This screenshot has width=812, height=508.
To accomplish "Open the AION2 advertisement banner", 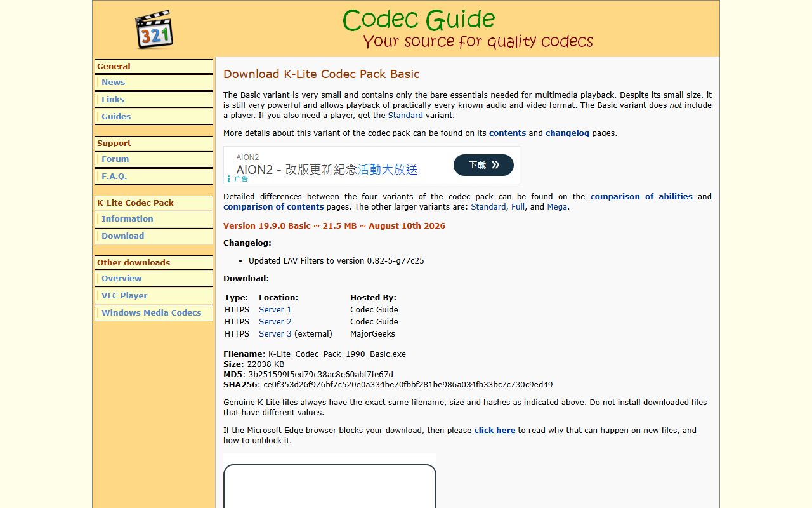I will [x=371, y=165].
